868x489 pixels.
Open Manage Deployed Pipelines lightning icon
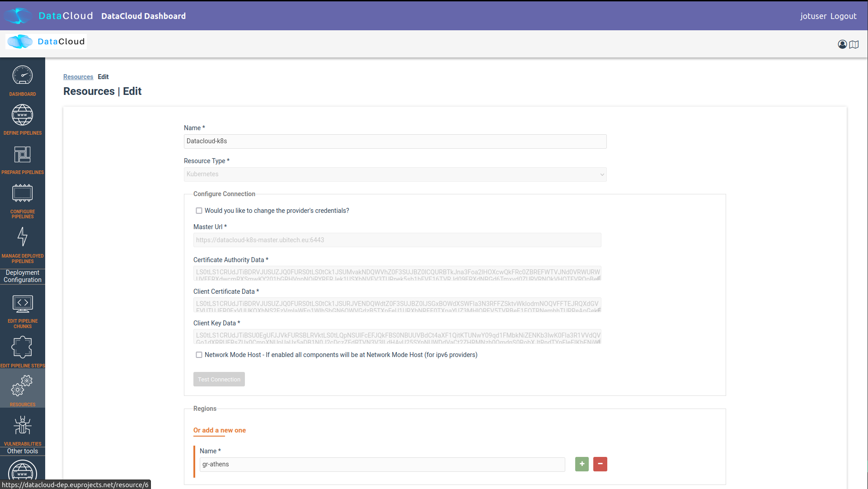pyautogui.click(x=23, y=236)
